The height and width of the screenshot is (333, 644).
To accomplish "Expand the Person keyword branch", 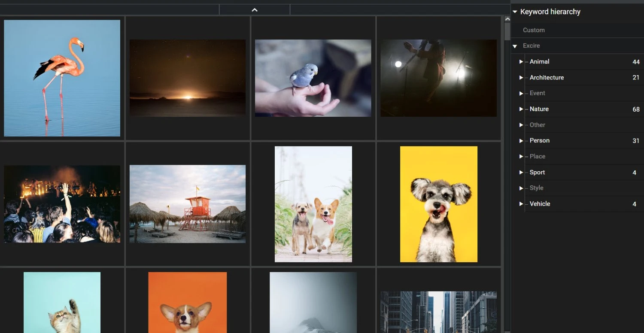I will (521, 140).
